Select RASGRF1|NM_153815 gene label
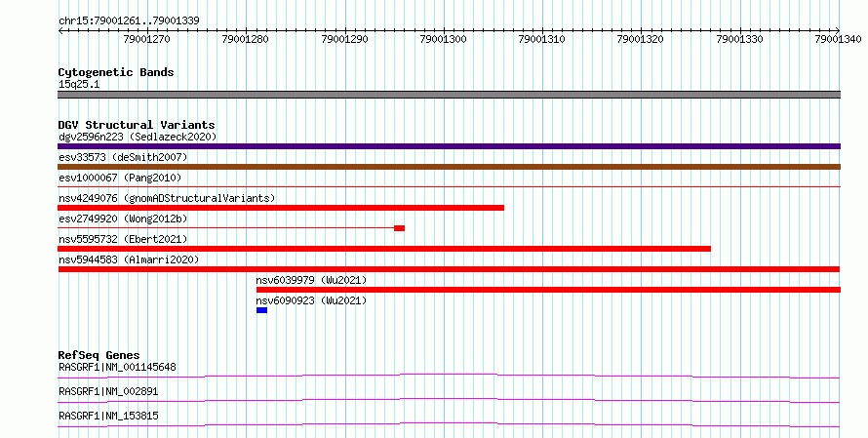868x438 pixels. tap(108, 416)
